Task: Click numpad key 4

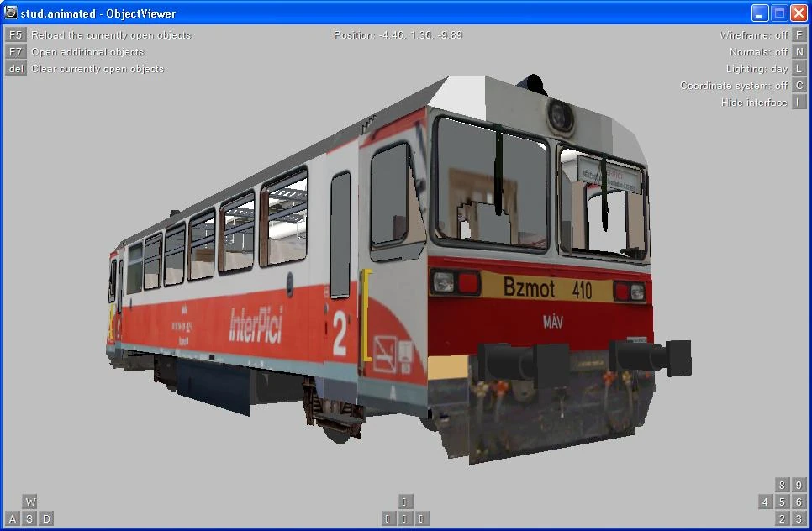Action: [766, 502]
